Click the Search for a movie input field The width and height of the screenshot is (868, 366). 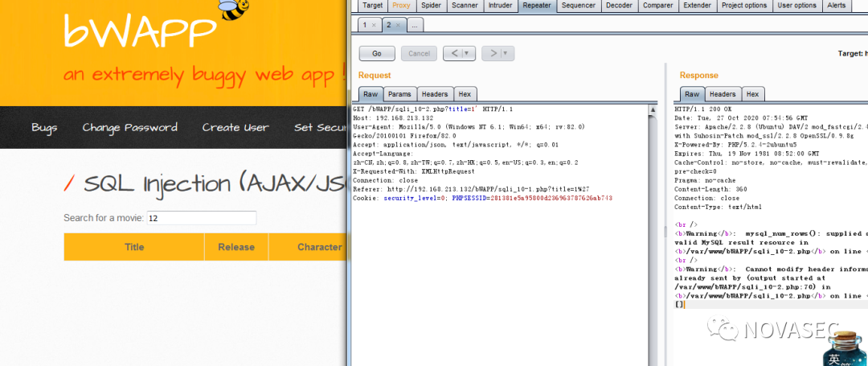(202, 218)
